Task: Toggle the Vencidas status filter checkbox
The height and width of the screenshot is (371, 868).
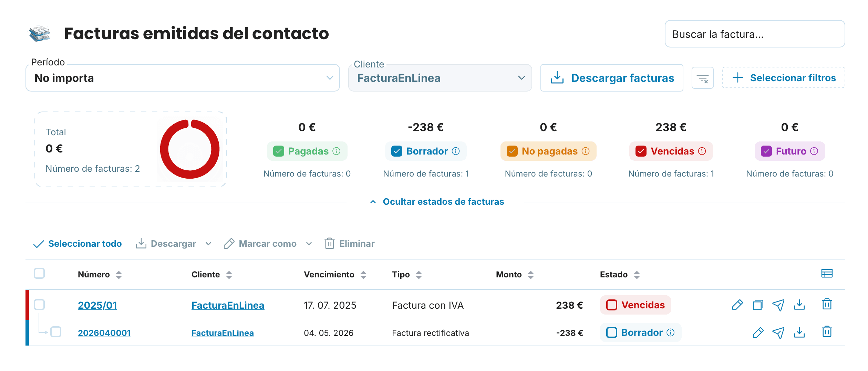Action: (641, 151)
